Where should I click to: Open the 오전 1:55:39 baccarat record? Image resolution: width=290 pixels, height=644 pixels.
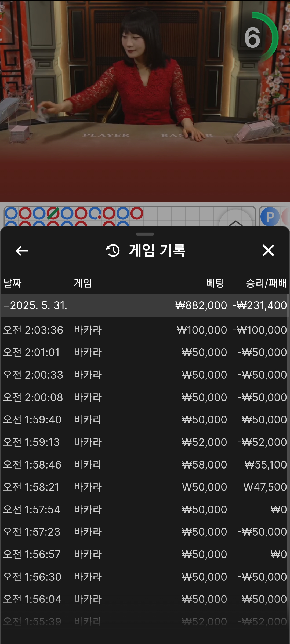click(x=145, y=622)
